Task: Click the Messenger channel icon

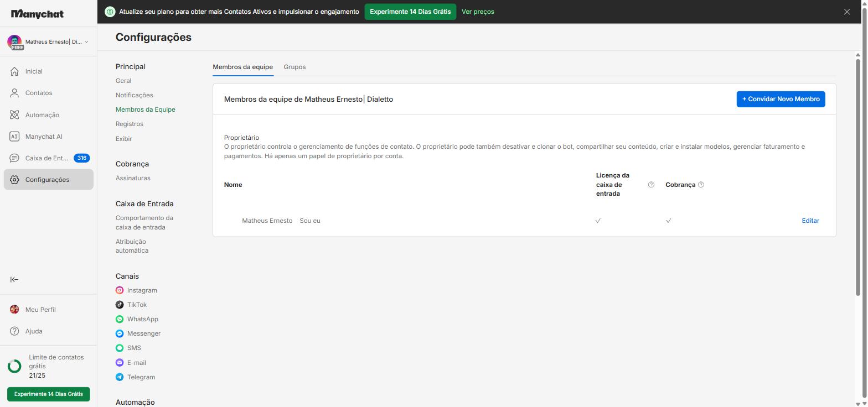Action: 120,333
